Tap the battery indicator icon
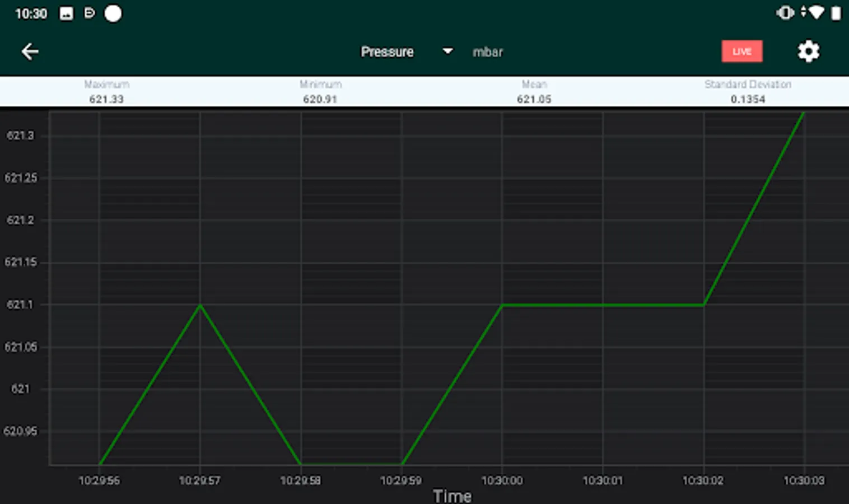 pos(836,13)
